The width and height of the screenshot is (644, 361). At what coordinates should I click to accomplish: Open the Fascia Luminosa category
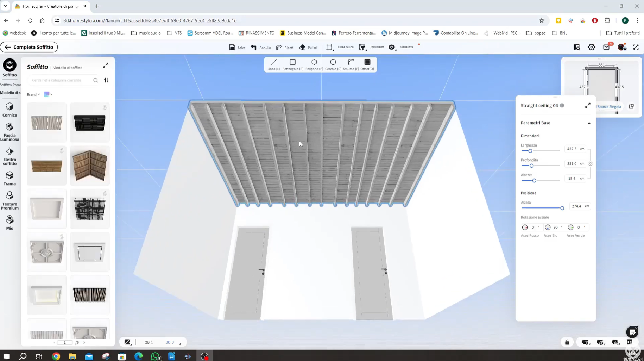(10, 132)
